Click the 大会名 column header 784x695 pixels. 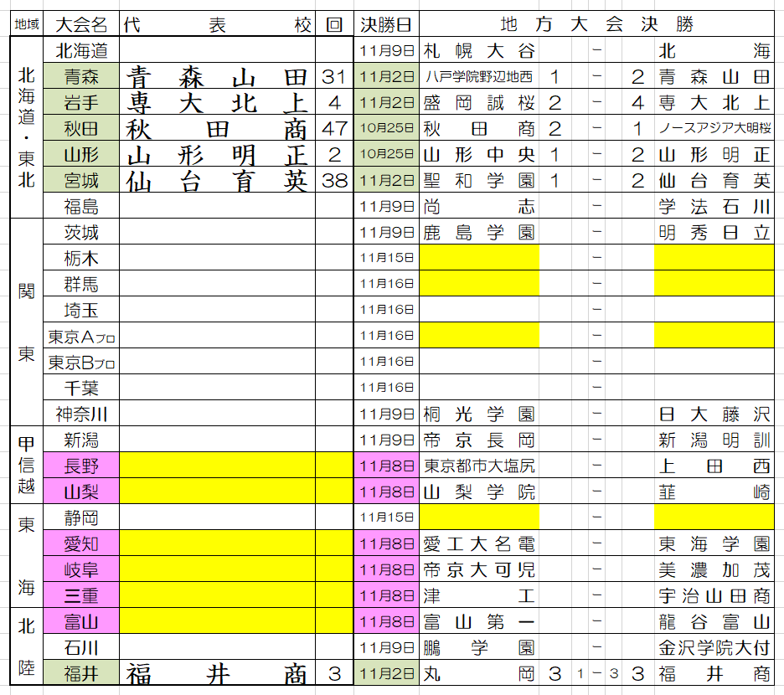[x=81, y=24]
